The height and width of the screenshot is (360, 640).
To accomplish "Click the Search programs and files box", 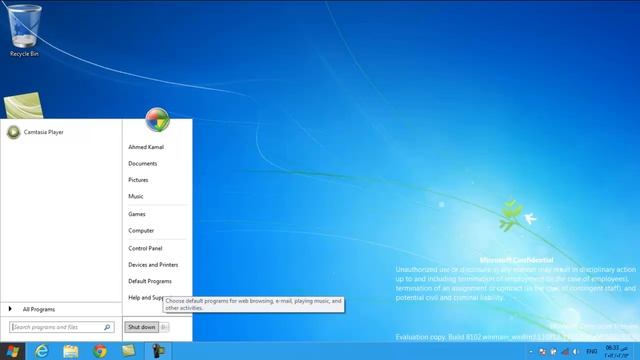I will 62,327.
